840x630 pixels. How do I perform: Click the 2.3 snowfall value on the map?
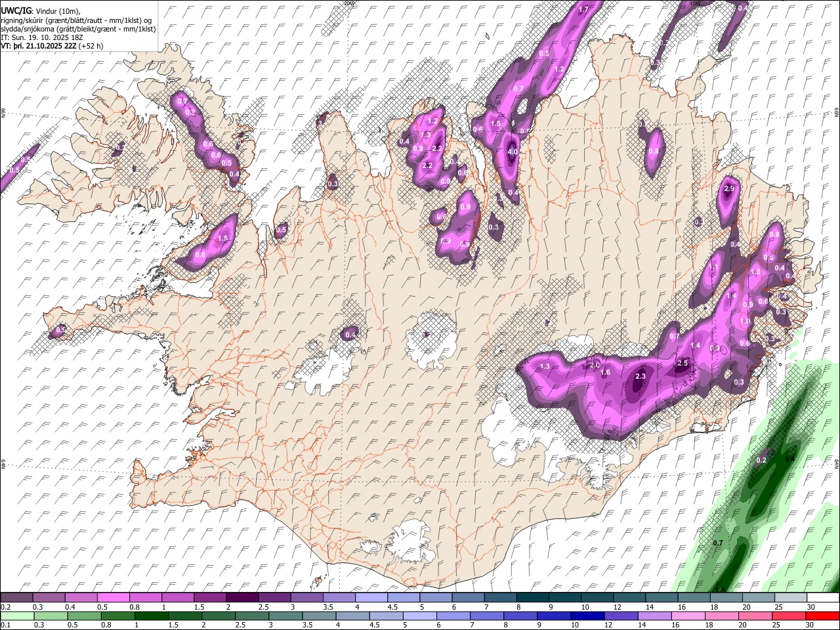click(640, 376)
